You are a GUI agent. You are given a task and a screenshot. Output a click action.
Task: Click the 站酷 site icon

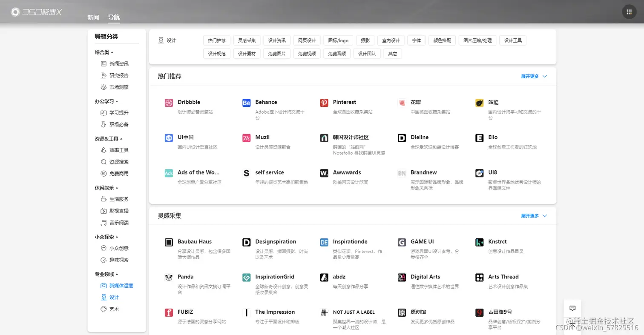479,103
